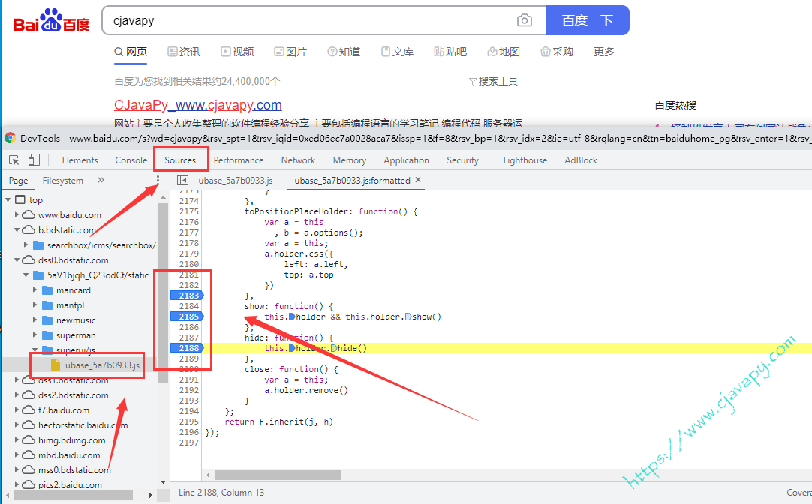Select the 采购 search category

pos(557,52)
